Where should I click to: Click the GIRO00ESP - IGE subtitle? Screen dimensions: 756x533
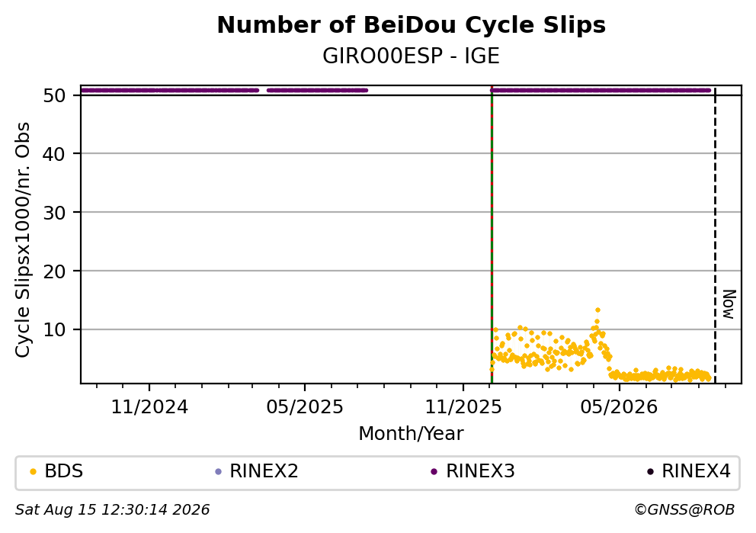(x=412, y=56)
